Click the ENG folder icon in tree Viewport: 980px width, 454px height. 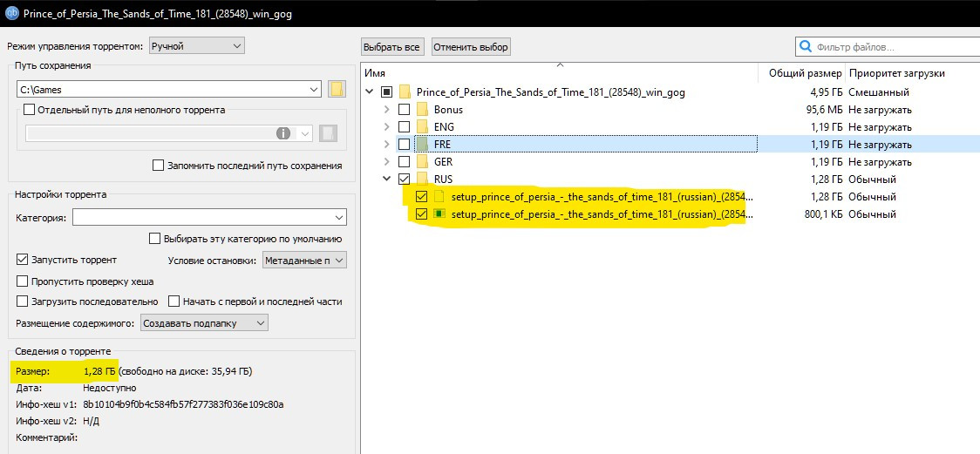(x=422, y=127)
